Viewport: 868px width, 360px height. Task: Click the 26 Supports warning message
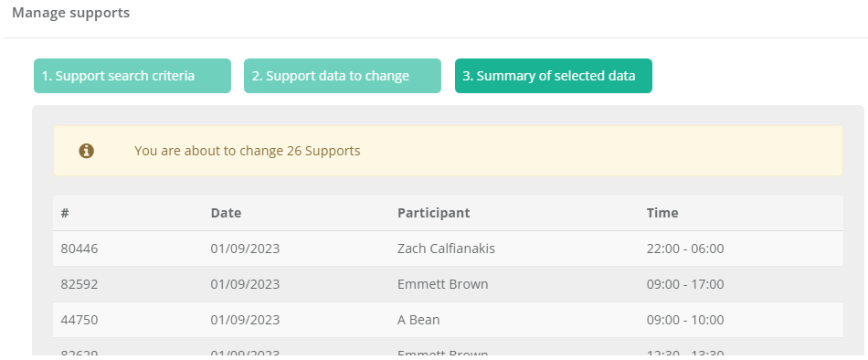click(x=248, y=151)
